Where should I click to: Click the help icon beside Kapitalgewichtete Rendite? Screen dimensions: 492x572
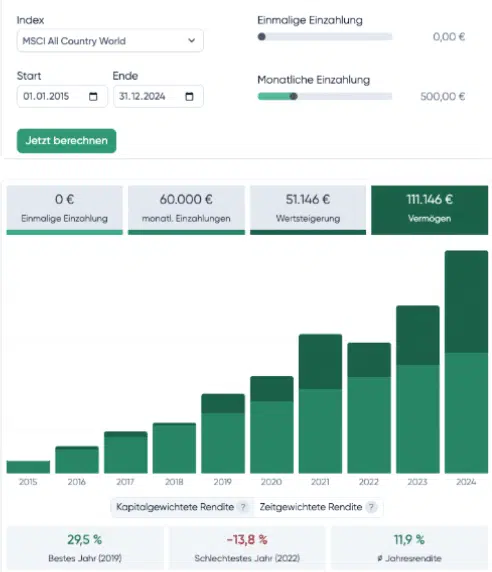(243, 507)
